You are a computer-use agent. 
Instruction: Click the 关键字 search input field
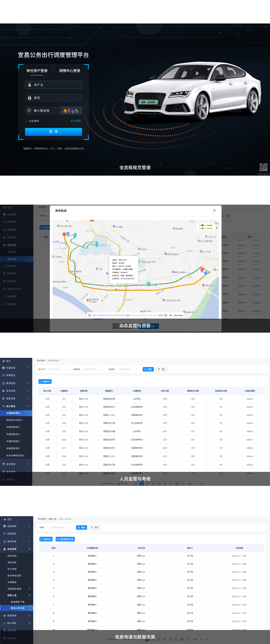point(59,527)
